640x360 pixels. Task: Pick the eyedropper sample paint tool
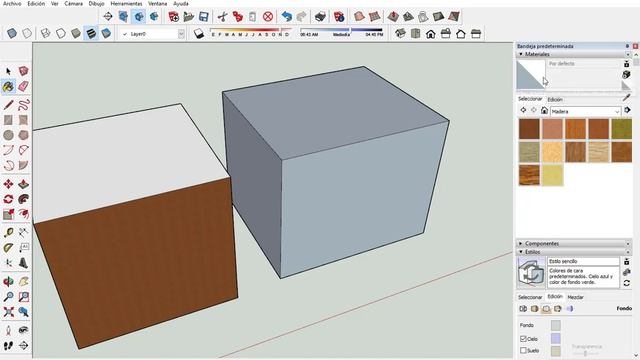pyautogui.click(x=627, y=98)
